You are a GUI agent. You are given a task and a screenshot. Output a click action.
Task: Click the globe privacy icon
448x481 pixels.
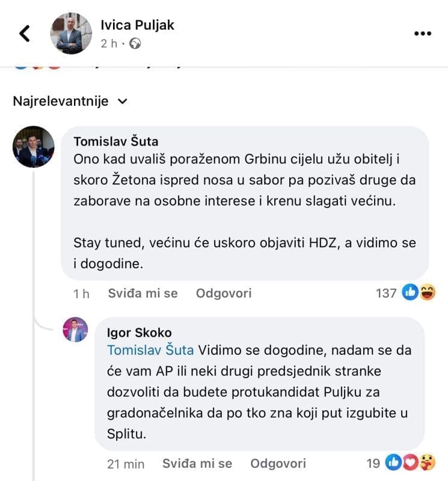point(136,43)
